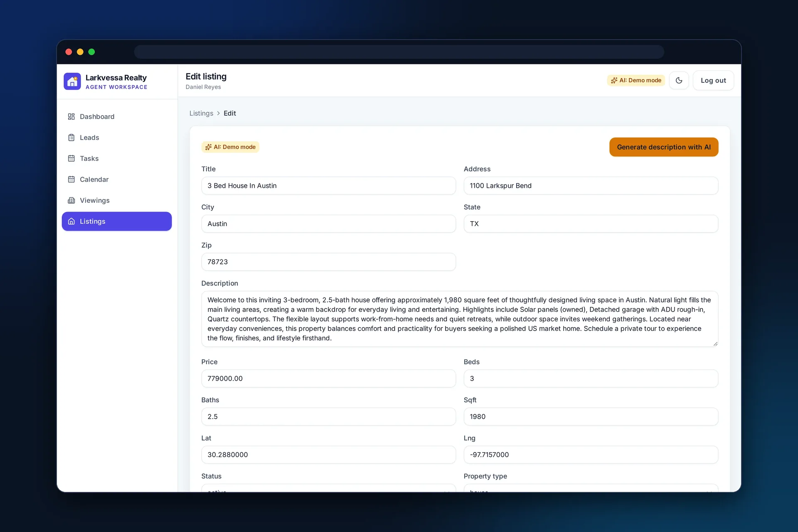Click inside the Description textarea

(460, 319)
